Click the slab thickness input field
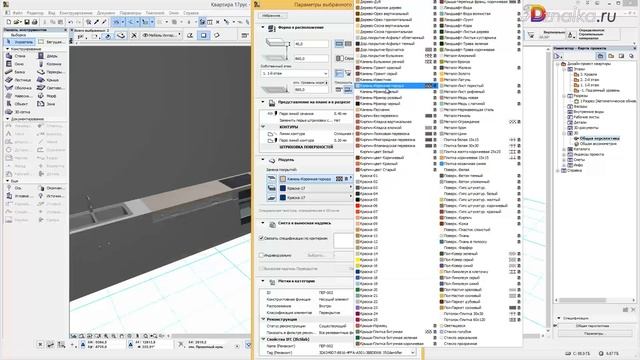The width and height of the screenshot is (640, 360). point(311,44)
